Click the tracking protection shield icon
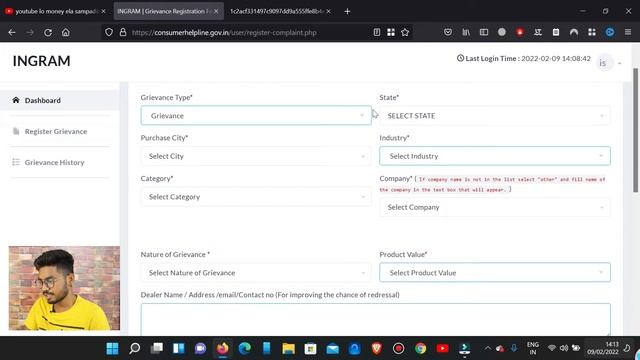This screenshot has width=640, height=360. pyautogui.click(x=109, y=32)
